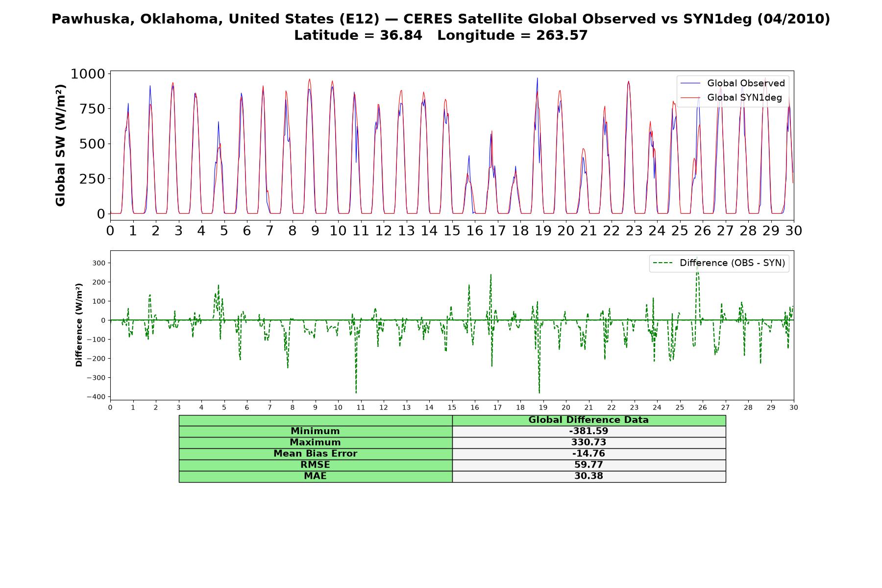
Task: Click the Global SW (W/m²) axis title
Action: click(60, 145)
